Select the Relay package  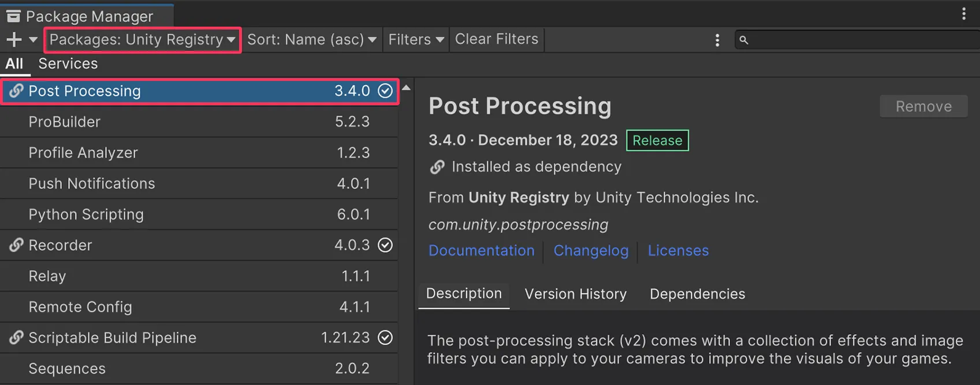(199, 276)
